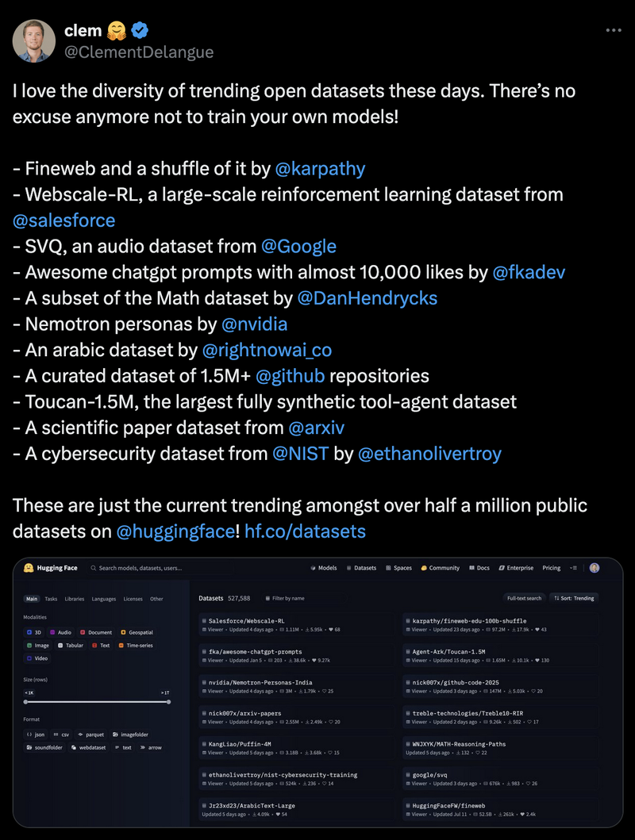The image size is (635, 840).
Task: Switch to the Tasks tab
Action: pyautogui.click(x=51, y=599)
